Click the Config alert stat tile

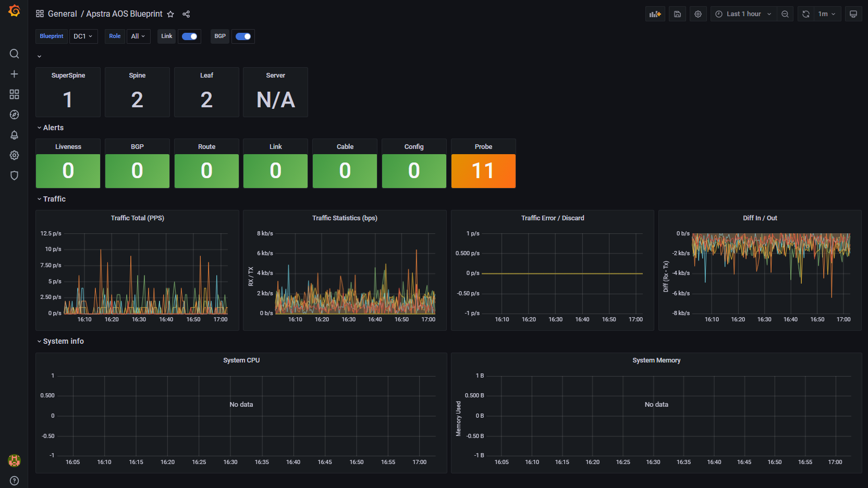click(414, 171)
